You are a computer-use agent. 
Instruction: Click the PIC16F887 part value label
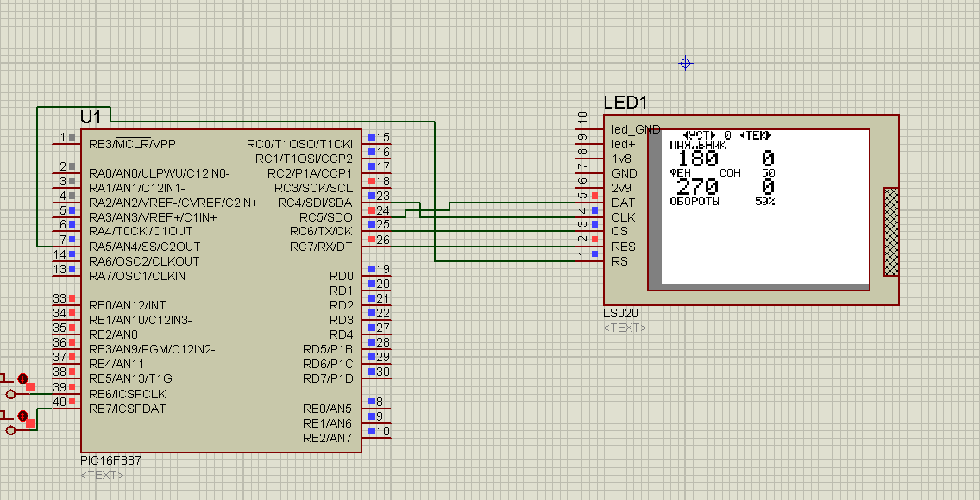110,461
